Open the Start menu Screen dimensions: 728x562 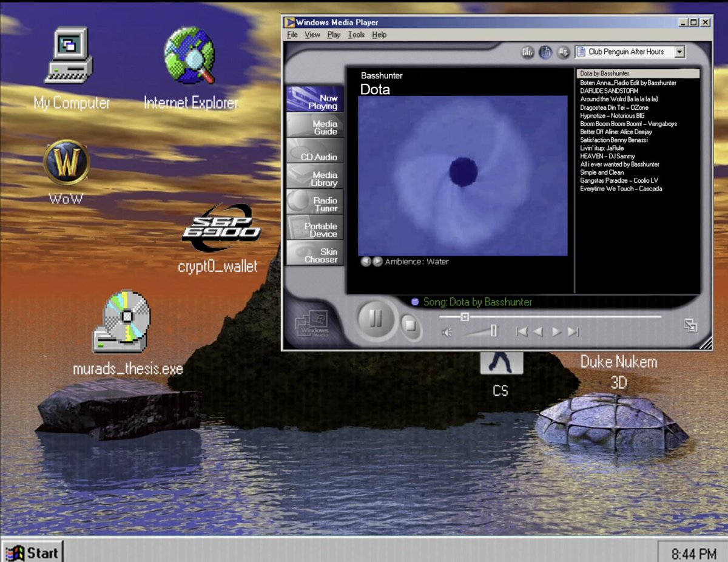[32, 552]
